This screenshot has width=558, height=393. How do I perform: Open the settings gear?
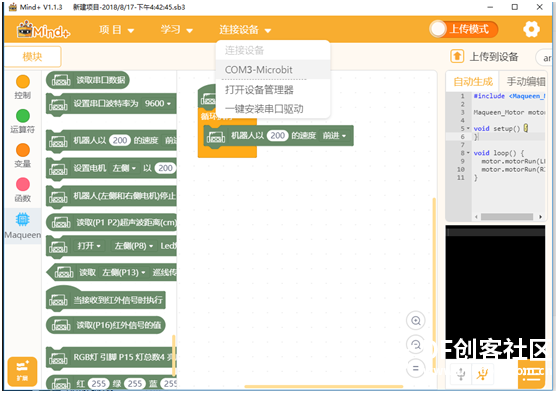pyautogui.click(x=531, y=29)
